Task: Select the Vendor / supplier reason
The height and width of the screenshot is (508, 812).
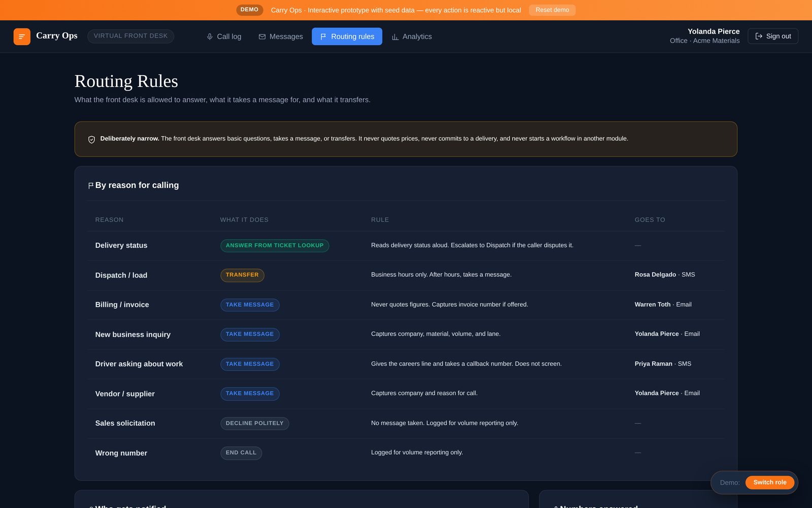Action: click(x=125, y=394)
